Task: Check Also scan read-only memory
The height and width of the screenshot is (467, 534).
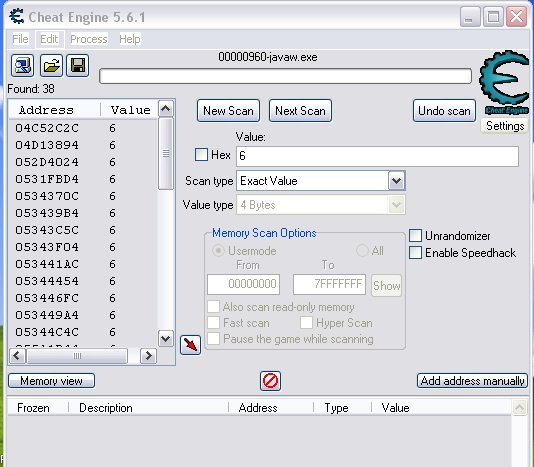Action: [214, 307]
